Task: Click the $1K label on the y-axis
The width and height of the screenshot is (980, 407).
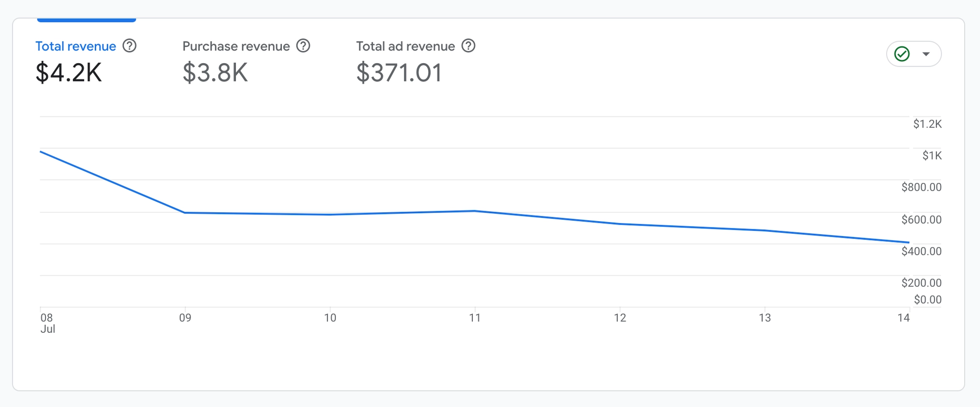Action: 932,156
